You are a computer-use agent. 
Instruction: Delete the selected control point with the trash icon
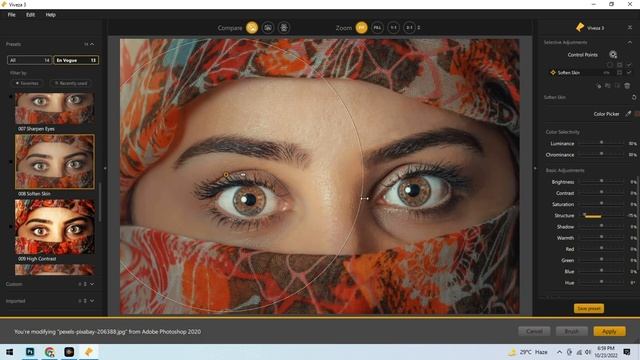(x=627, y=86)
